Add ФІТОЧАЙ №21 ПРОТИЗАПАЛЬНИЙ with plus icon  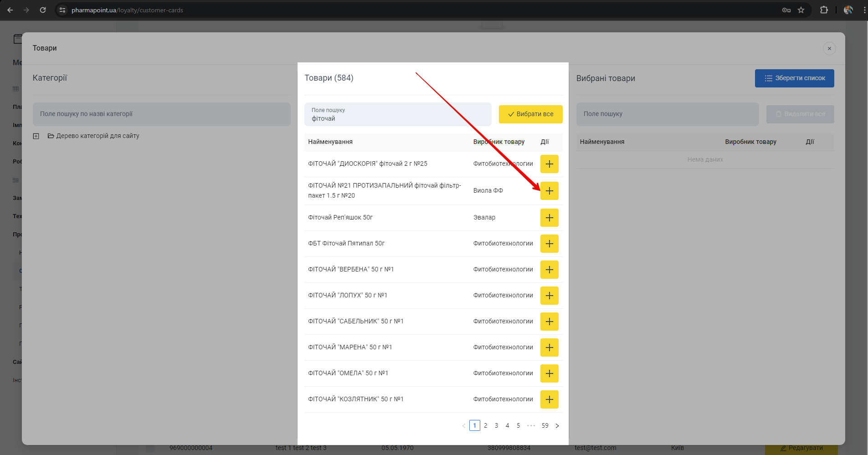(x=549, y=191)
